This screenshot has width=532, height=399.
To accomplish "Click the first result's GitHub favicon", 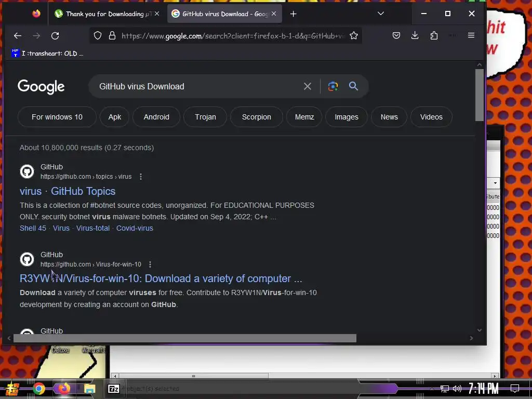I will click(27, 171).
